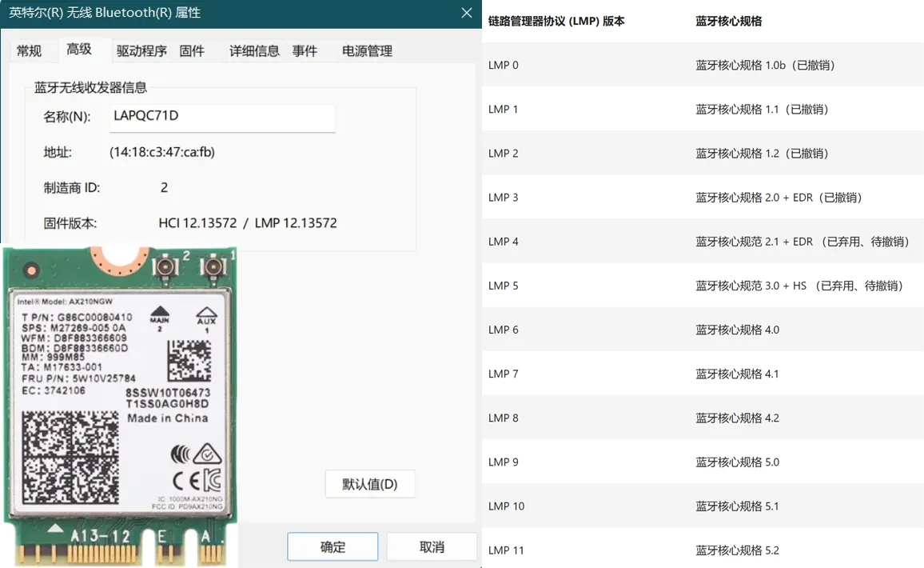Click 蓝牙核心规格 1.0b（已撤销）cell
The image size is (924, 568).
coord(765,65)
